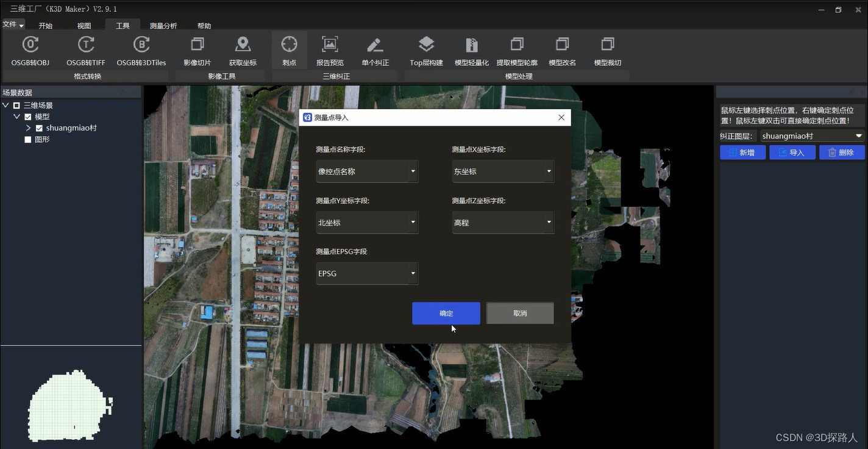The image size is (868, 449).
Task: Collapse the 三维场景 tree node
Action: (x=5, y=106)
